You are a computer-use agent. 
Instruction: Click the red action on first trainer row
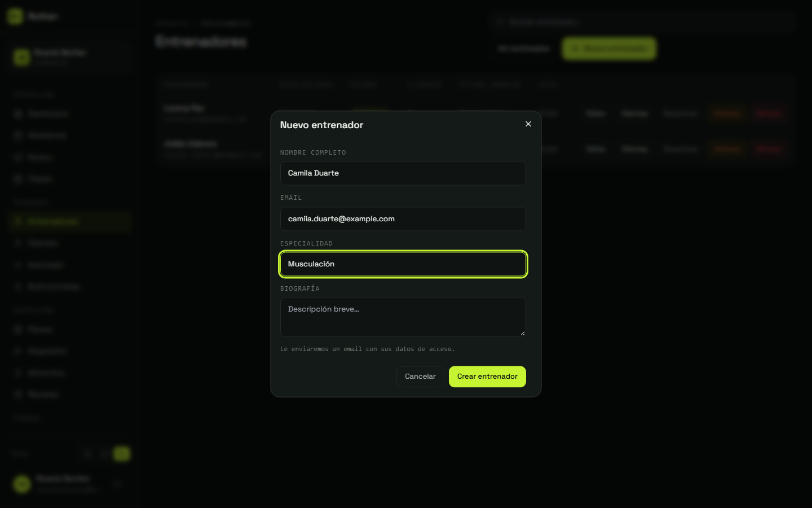pos(768,113)
